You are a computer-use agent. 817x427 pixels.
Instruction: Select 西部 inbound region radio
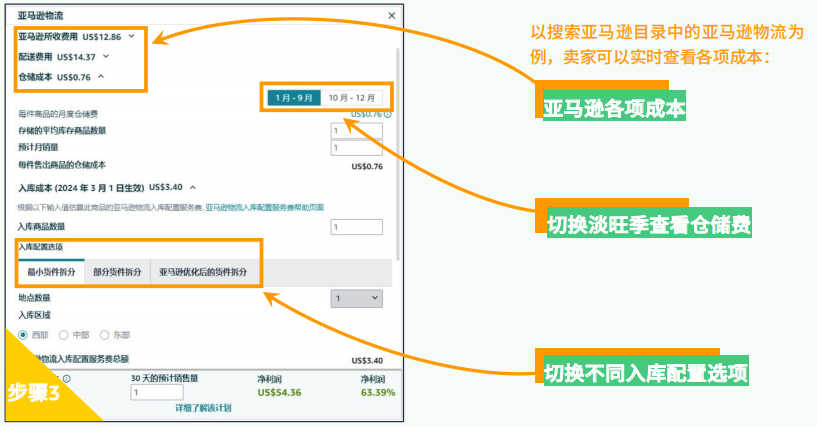(23, 335)
